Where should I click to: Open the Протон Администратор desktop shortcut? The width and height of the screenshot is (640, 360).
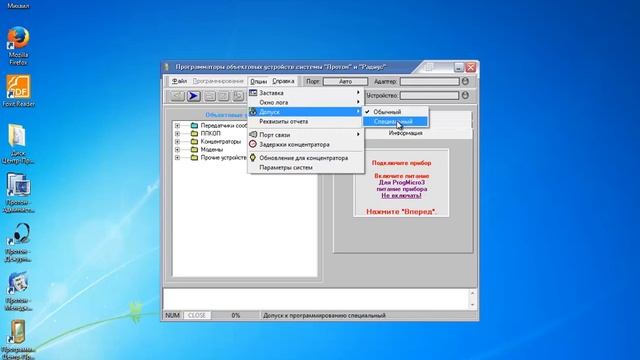(x=18, y=193)
